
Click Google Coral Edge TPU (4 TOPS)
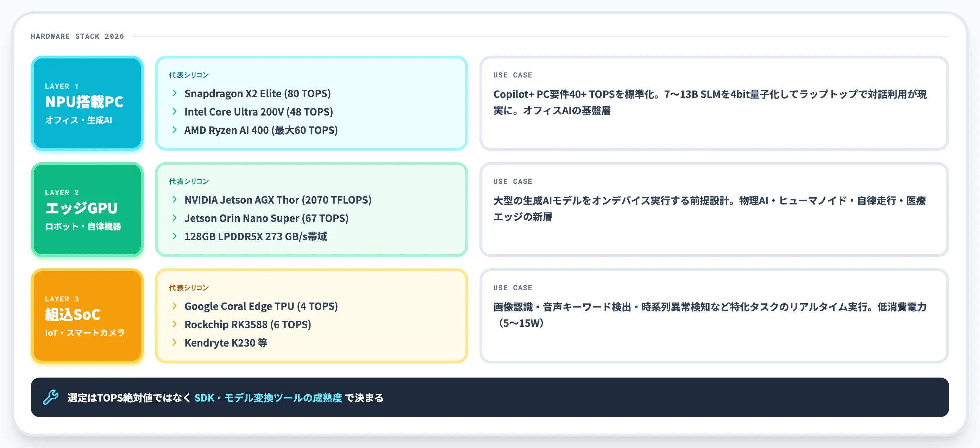click(261, 306)
